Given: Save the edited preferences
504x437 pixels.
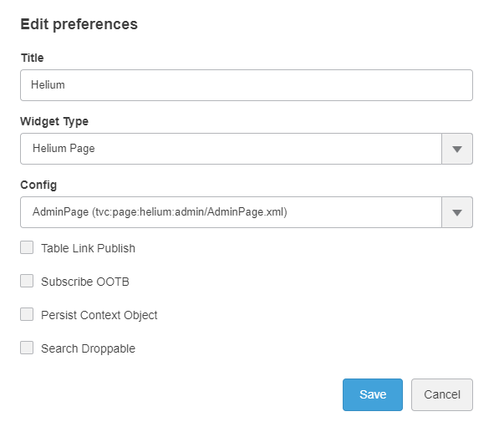Looking at the screenshot, I should 372,394.
